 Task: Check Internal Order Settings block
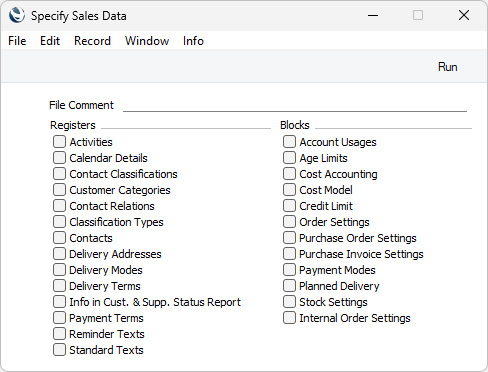[x=289, y=318]
